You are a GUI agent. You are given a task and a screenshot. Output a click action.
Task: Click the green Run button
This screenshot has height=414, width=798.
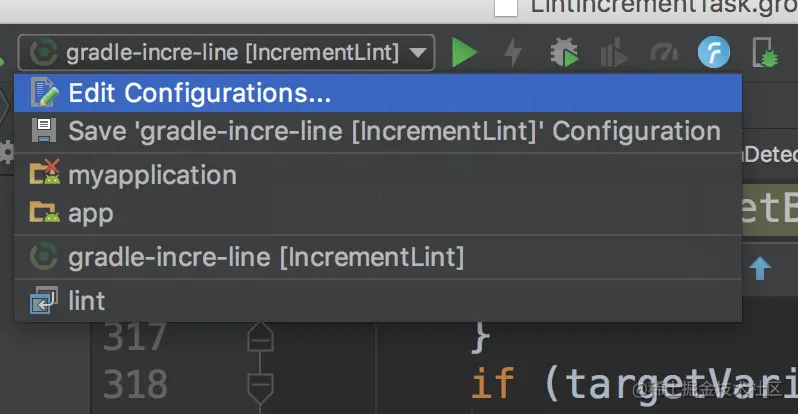pyautogui.click(x=464, y=52)
